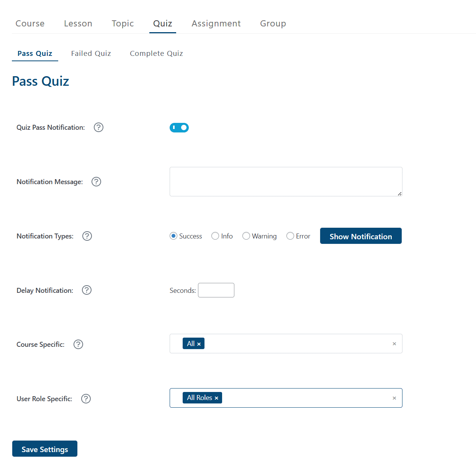Open help for Quiz Pass Notification
The height and width of the screenshot is (467, 476).
click(98, 127)
